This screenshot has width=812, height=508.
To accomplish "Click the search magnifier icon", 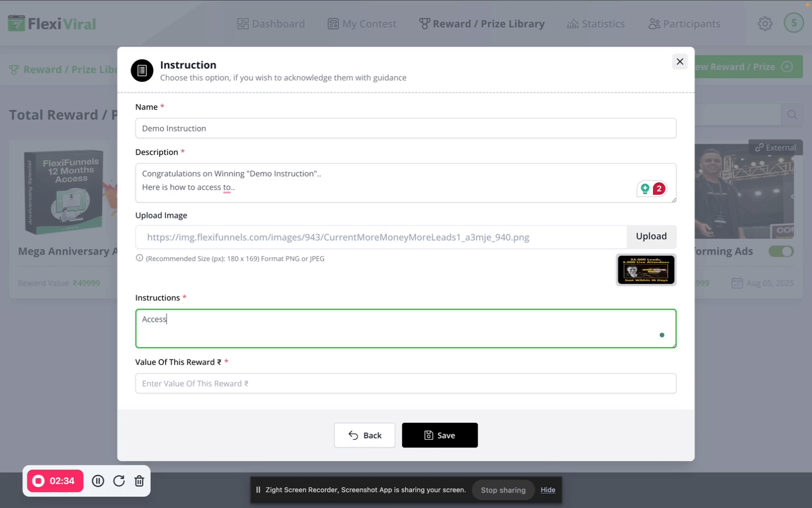I will pos(792,115).
